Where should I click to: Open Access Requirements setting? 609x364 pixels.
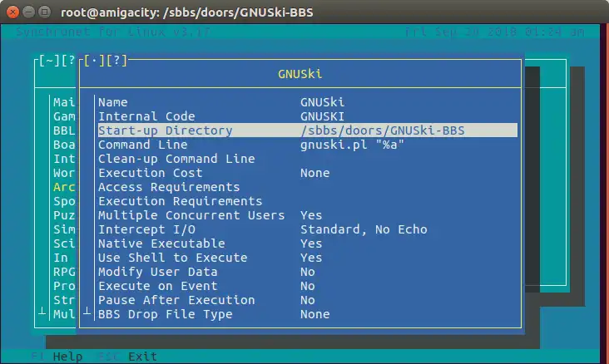[x=307, y=187]
